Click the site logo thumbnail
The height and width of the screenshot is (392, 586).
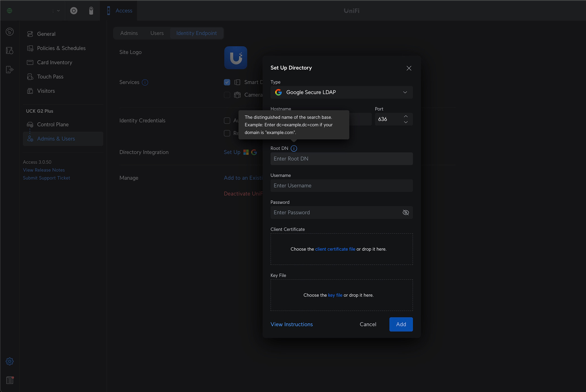236,58
